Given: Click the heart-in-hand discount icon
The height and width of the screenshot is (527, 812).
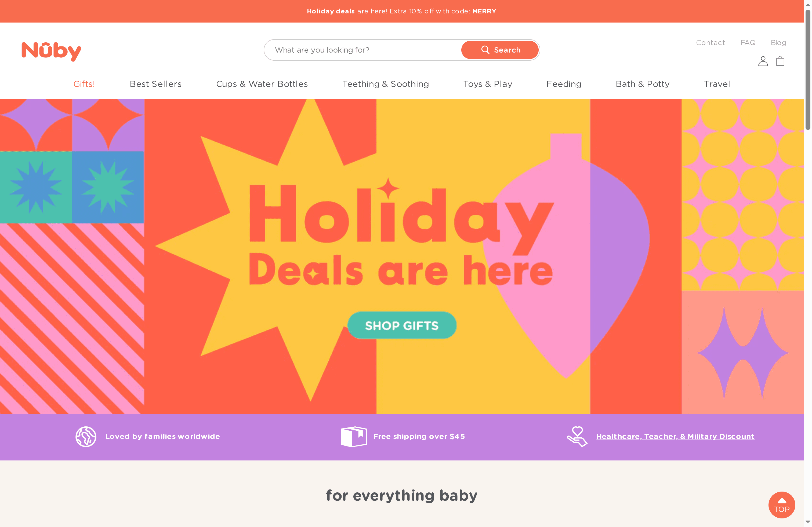Looking at the screenshot, I should (x=577, y=436).
